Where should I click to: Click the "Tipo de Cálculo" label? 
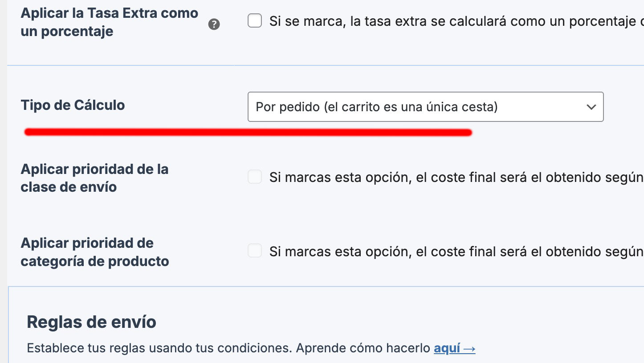click(x=73, y=105)
